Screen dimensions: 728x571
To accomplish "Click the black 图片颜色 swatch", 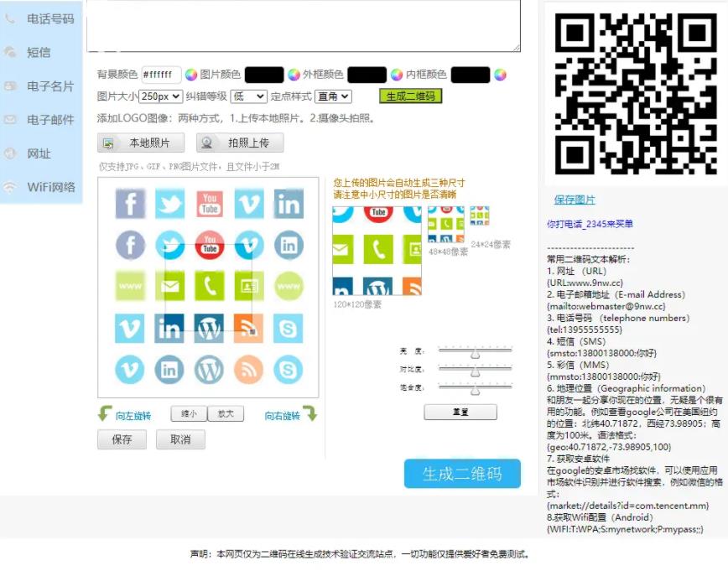I will 264,75.
